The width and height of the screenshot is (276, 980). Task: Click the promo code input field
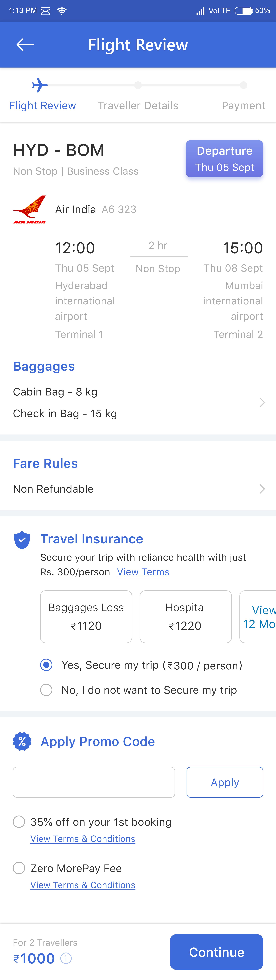pos(94,782)
